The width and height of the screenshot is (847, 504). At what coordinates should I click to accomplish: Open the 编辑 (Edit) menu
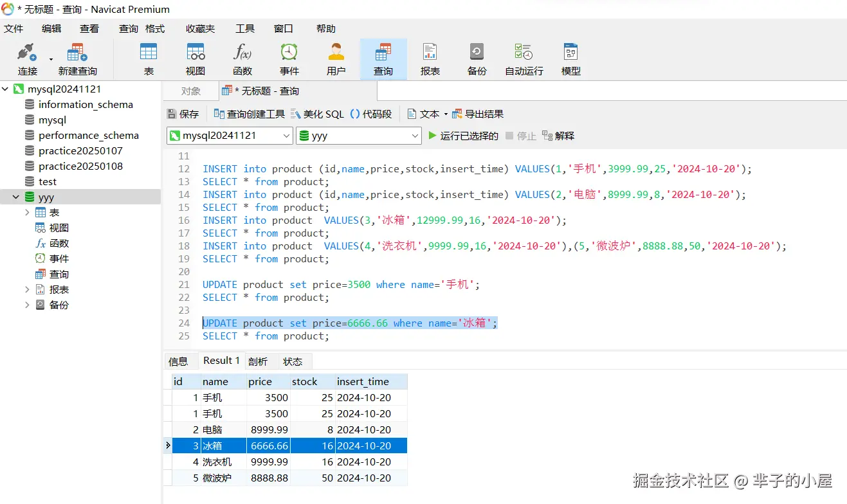(x=51, y=29)
